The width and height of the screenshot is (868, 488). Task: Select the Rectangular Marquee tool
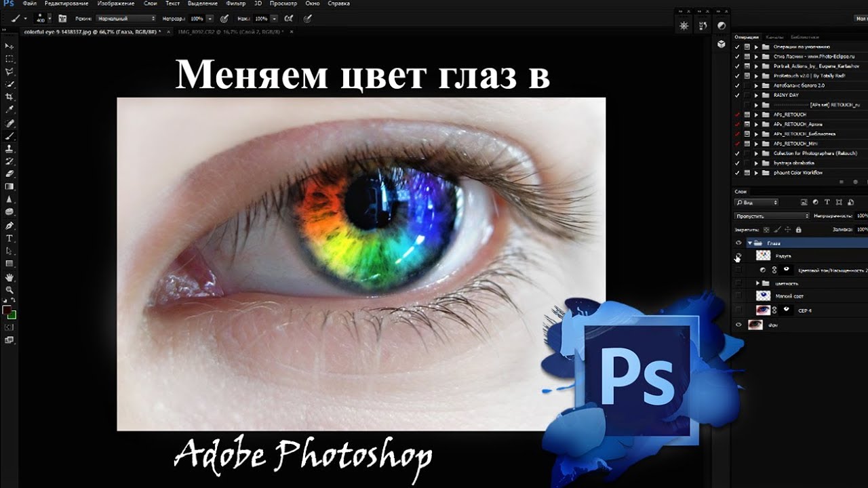point(9,59)
